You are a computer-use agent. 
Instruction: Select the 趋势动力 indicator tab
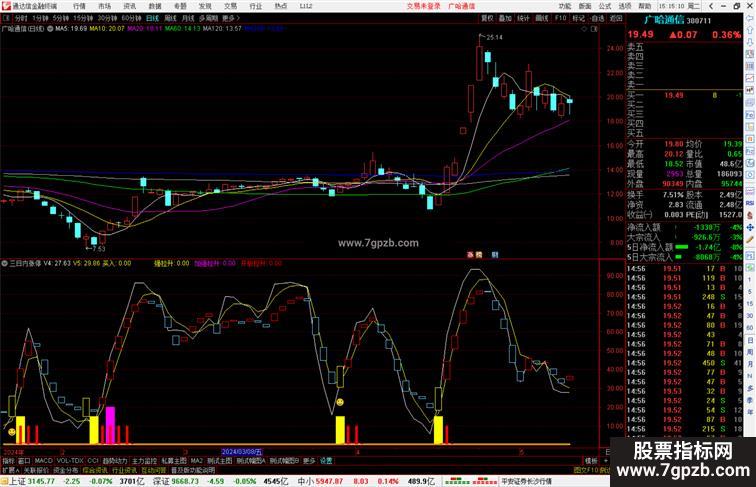pos(115,461)
